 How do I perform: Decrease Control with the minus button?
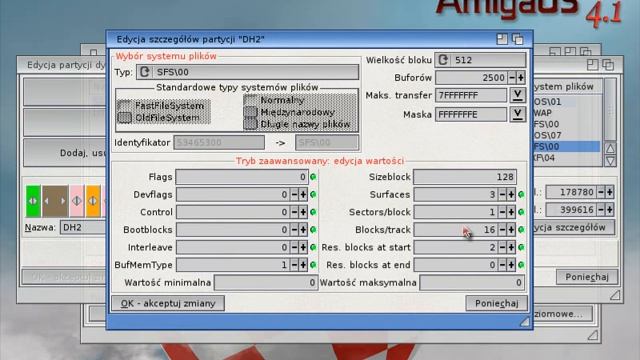(x=294, y=212)
